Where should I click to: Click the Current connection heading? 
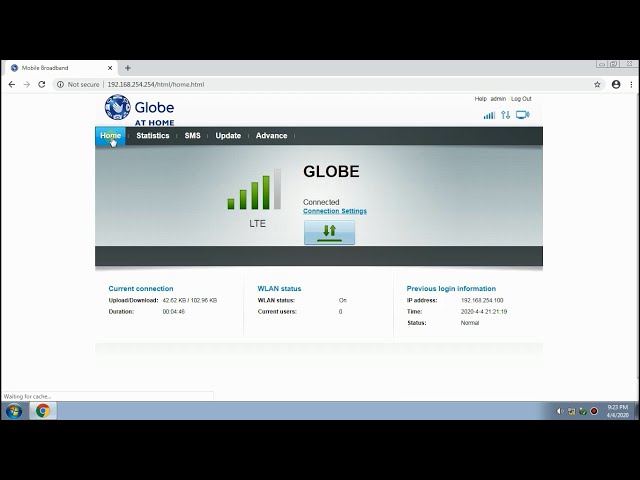141,289
